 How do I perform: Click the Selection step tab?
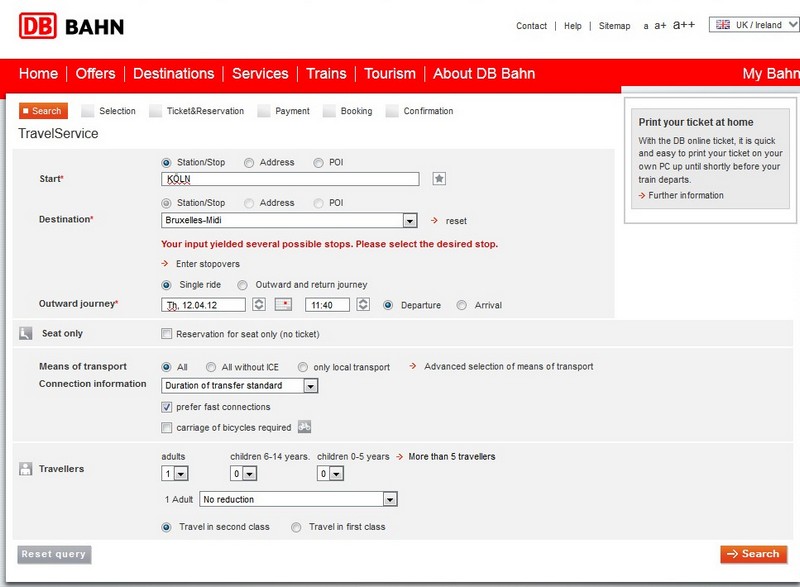coord(109,111)
